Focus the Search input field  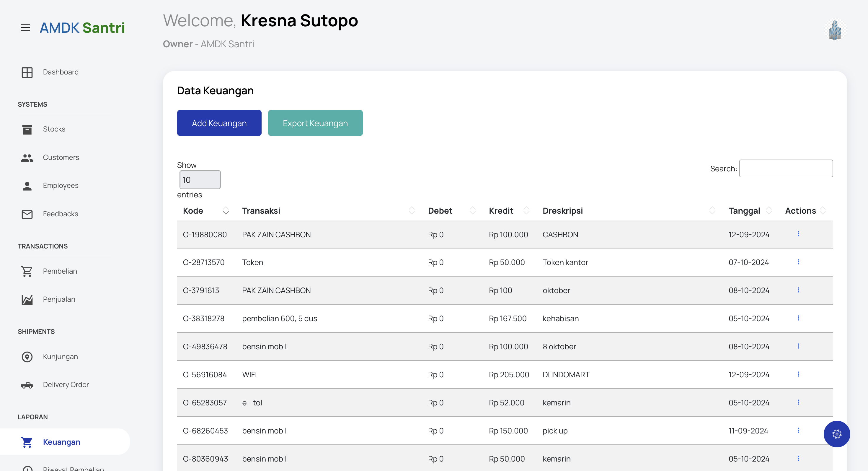click(786, 169)
